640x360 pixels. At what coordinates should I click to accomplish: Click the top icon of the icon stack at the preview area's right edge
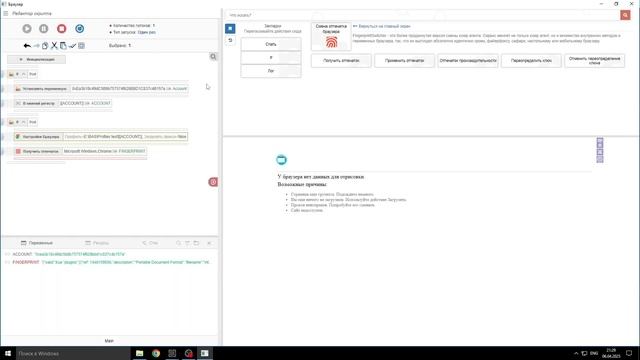(x=600, y=141)
